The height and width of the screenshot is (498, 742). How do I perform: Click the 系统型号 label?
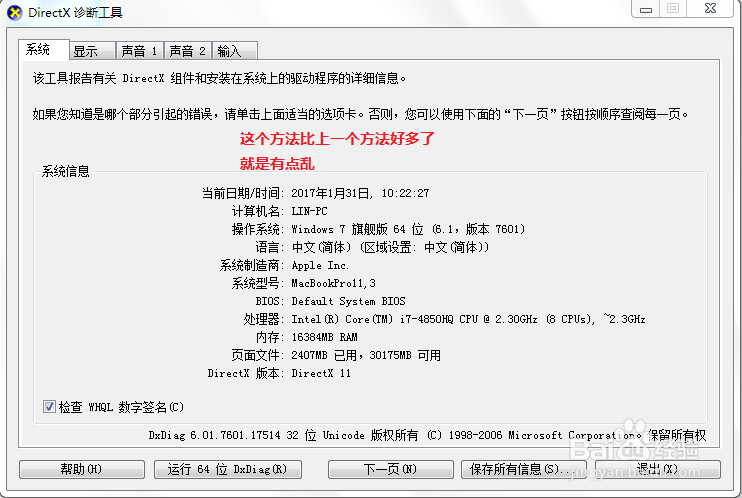258,283
